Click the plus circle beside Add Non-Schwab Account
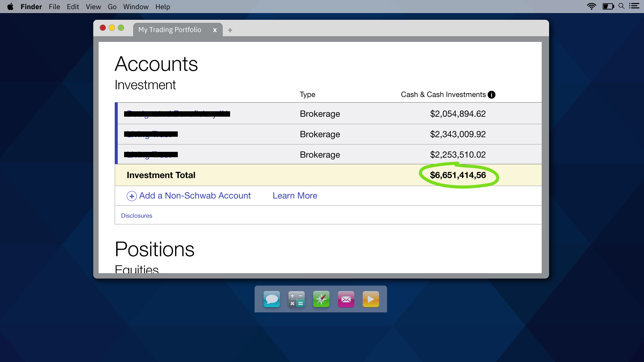 tap(131, 196)
